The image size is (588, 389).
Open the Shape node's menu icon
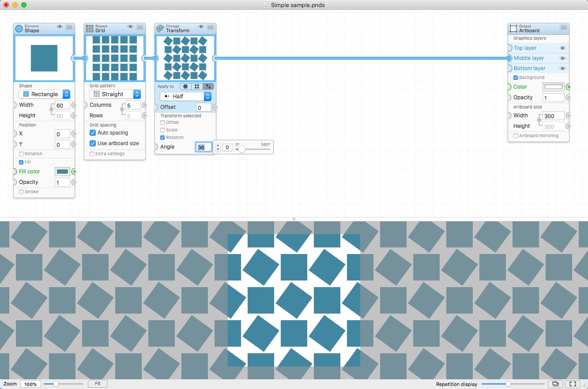tap(69, 27)
